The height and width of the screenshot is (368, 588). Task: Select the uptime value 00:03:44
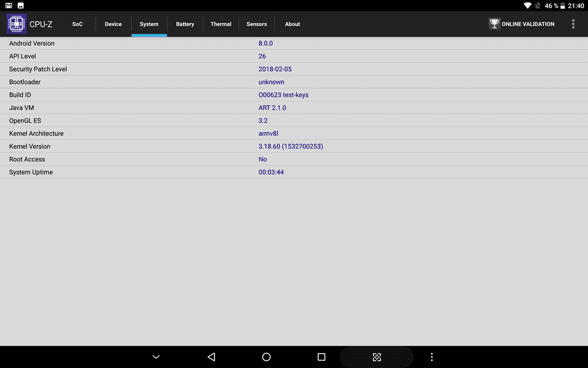pos(271,172)
